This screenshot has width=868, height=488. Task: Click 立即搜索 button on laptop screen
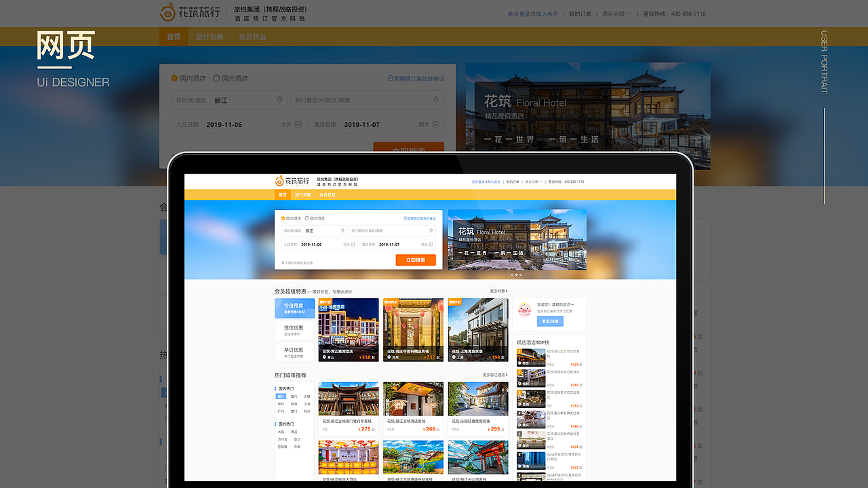[x=416, y=260]
